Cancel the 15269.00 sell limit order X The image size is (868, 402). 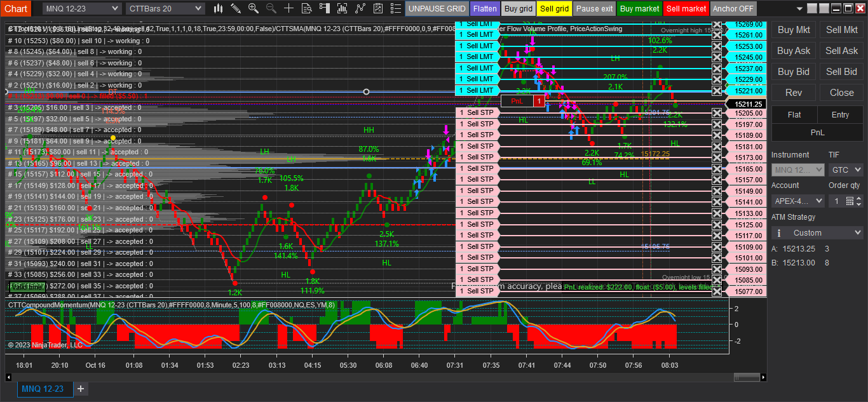click(x=717, y=24)
